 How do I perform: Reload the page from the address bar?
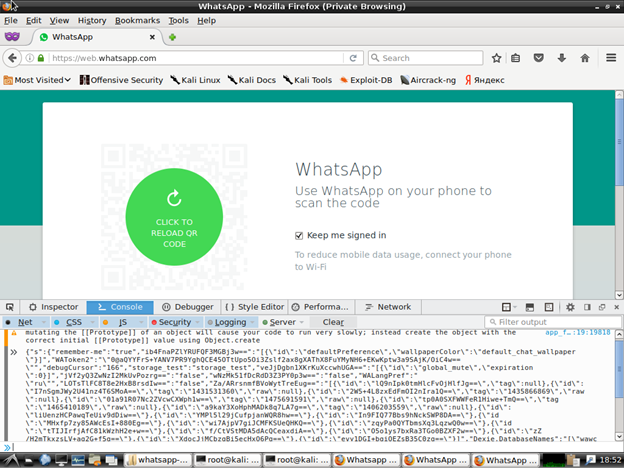pyautogui.click(x=355, y=58)
